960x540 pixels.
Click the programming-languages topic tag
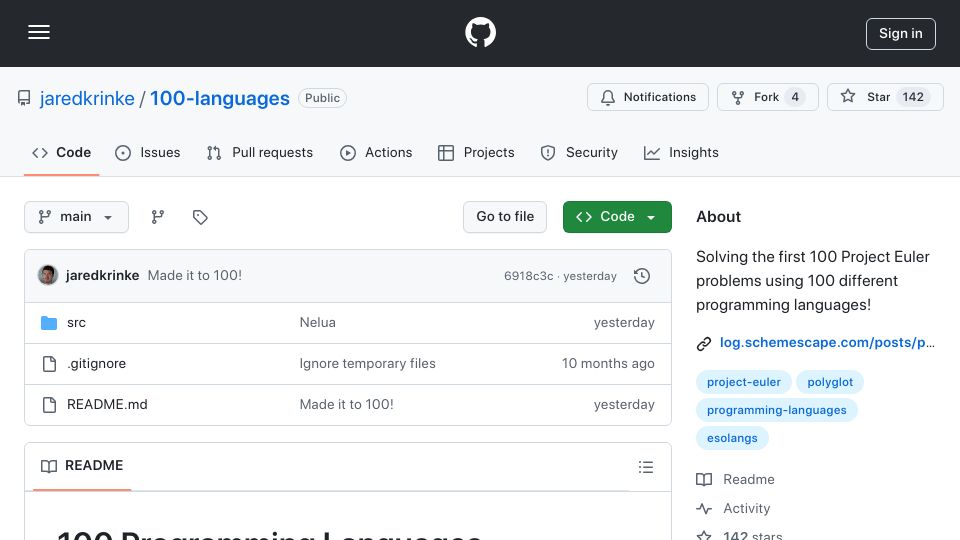(777, 410)
